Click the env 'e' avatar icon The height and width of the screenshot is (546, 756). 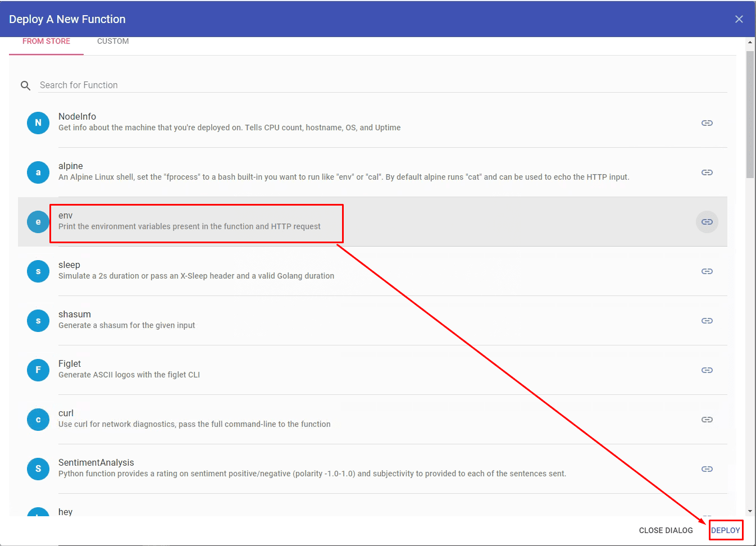click(38, 222)
